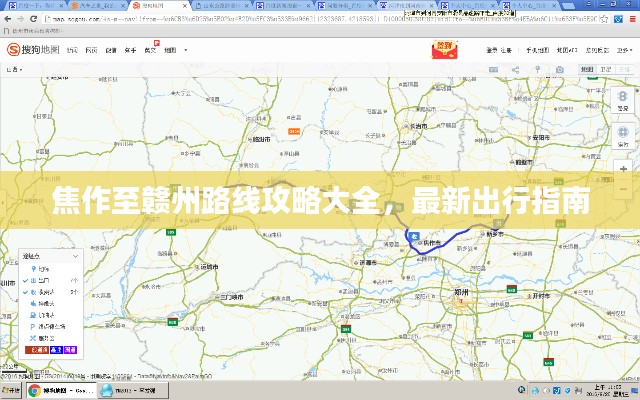The height and width of the screenshot is (400, 640).
Task: Click the login link in header
Action: click(x=491, y=48)
